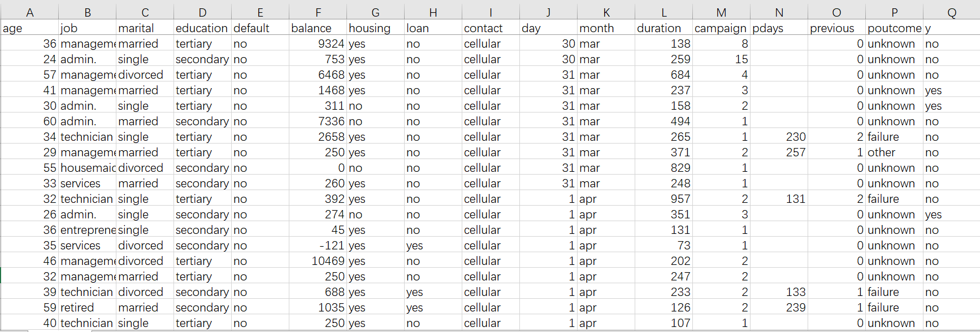Screen dimensions: 980x332
Task: Select the duration cell showing 829
Action: coord(680,168)
